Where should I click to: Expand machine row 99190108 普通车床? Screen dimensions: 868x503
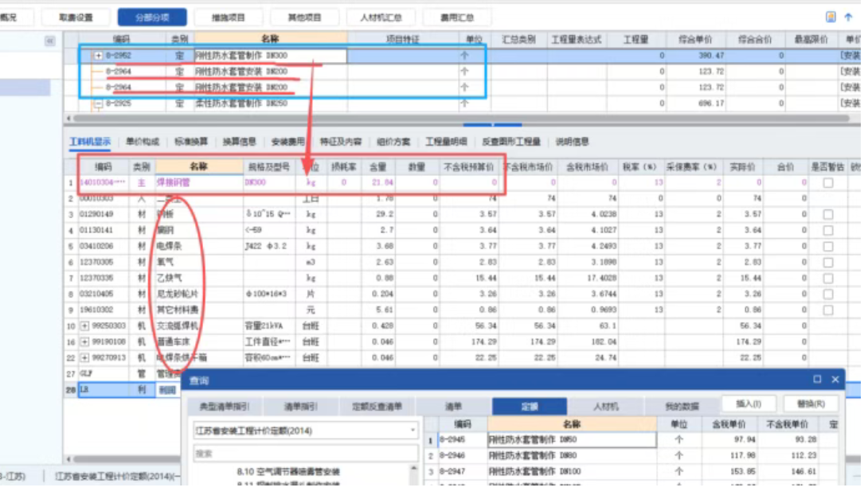84,341
